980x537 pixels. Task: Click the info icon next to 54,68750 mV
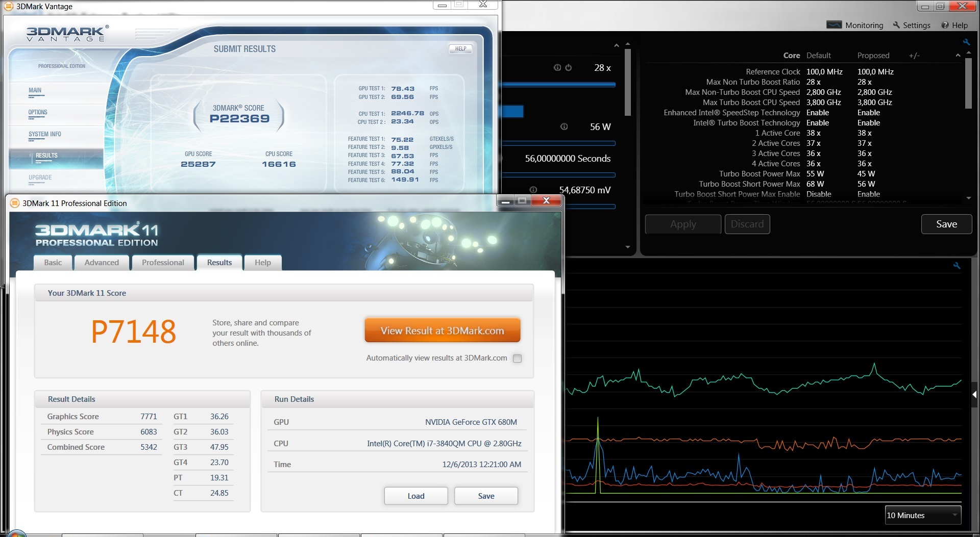pyautogui.click(x=533, y=190)
